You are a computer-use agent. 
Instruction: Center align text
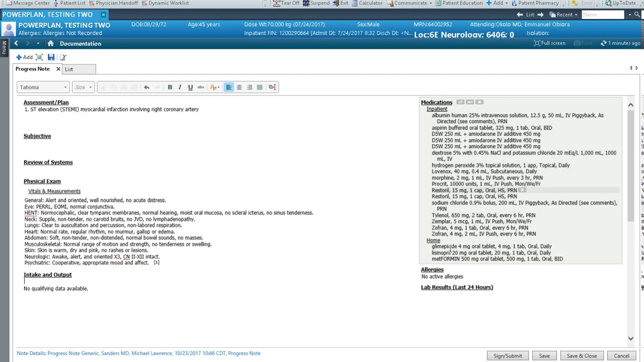239,87
